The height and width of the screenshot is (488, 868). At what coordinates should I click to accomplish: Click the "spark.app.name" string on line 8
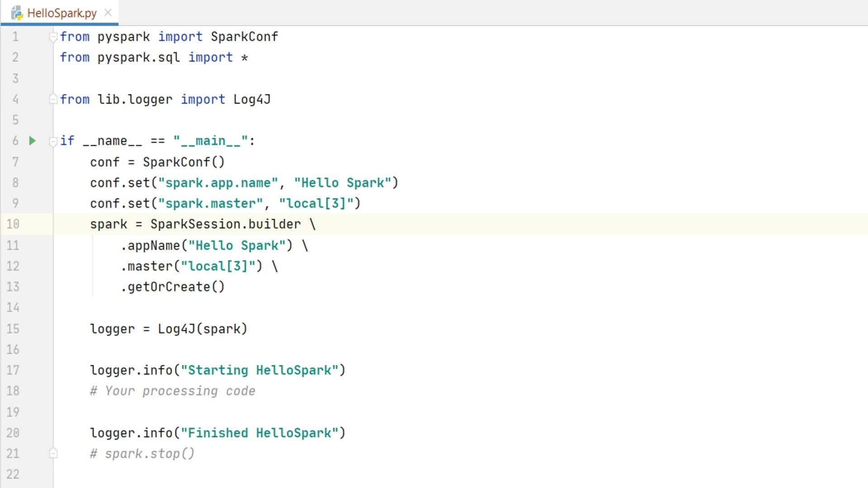[217, 183]
